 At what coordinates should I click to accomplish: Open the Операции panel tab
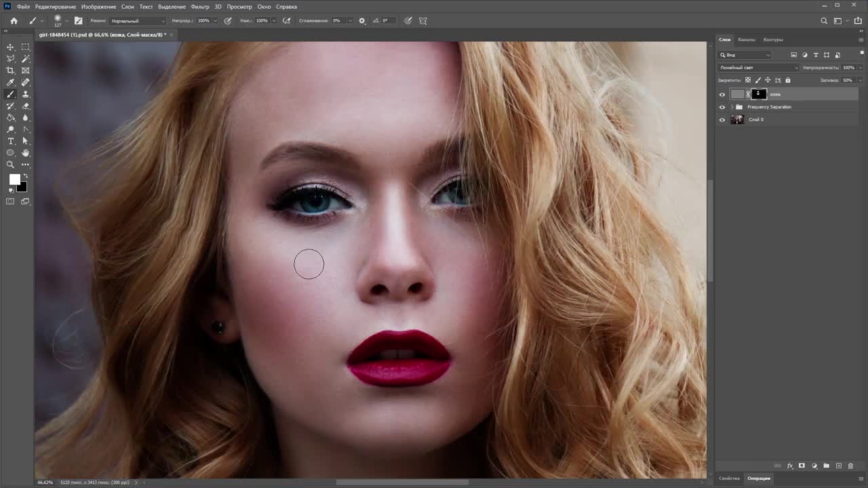pyautogui.click(x=758, y=479)
